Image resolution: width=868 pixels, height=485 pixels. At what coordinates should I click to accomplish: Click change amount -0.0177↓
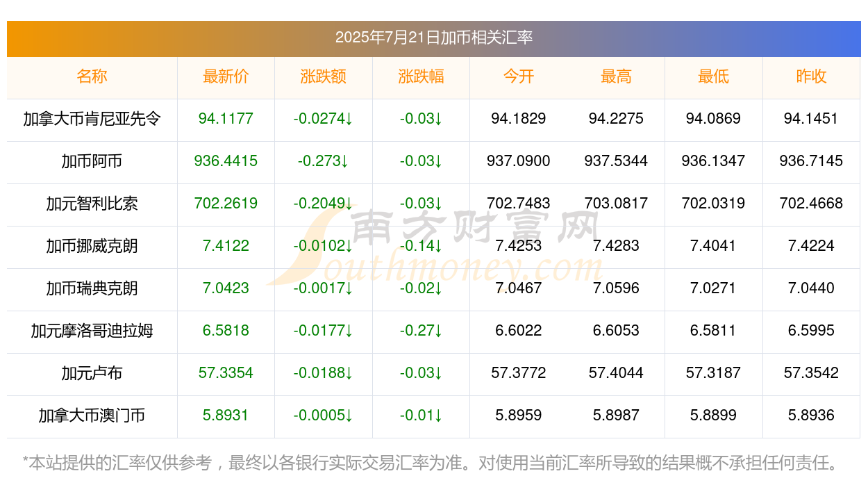(x=324, y=331)
